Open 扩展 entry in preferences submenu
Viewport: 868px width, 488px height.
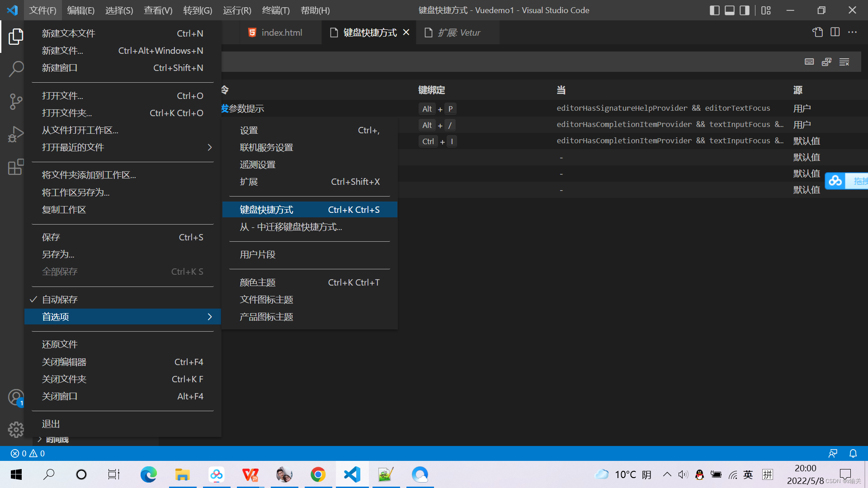click(x=310, y=182)
